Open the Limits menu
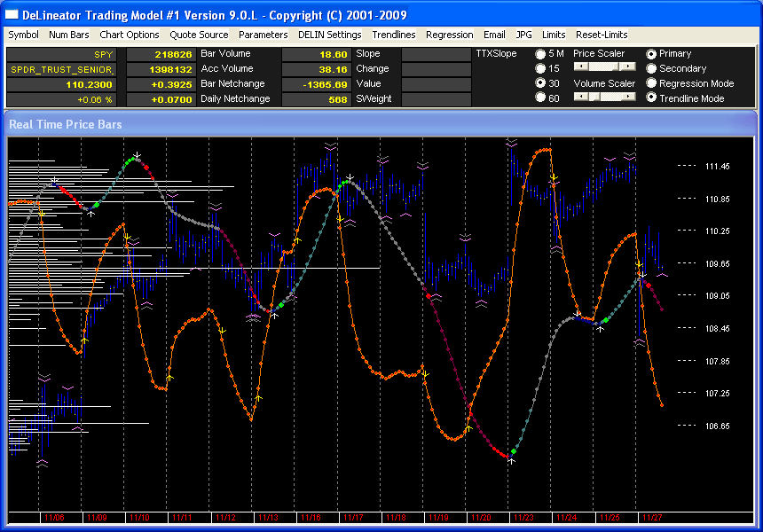This screenshot has height=532, width=763. click(x=554, y=35)
